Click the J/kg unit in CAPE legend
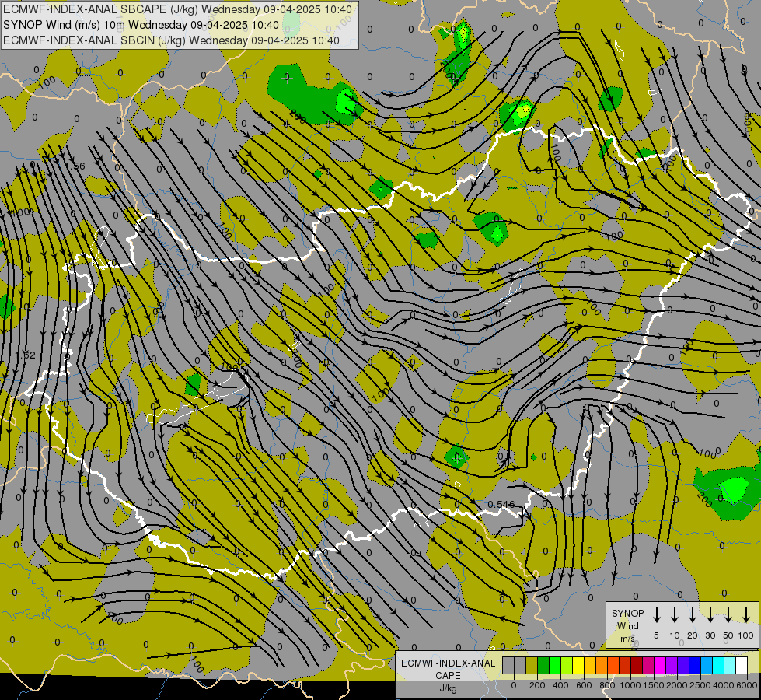 448,688
